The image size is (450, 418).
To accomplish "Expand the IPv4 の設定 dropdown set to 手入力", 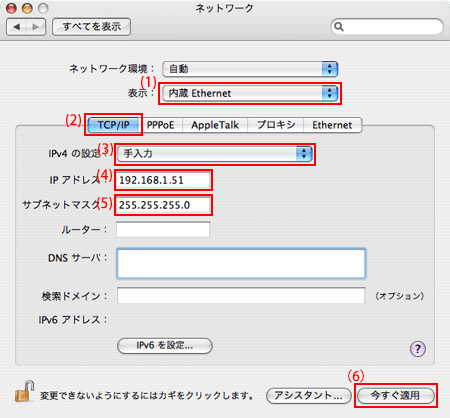I will point(215,154).
